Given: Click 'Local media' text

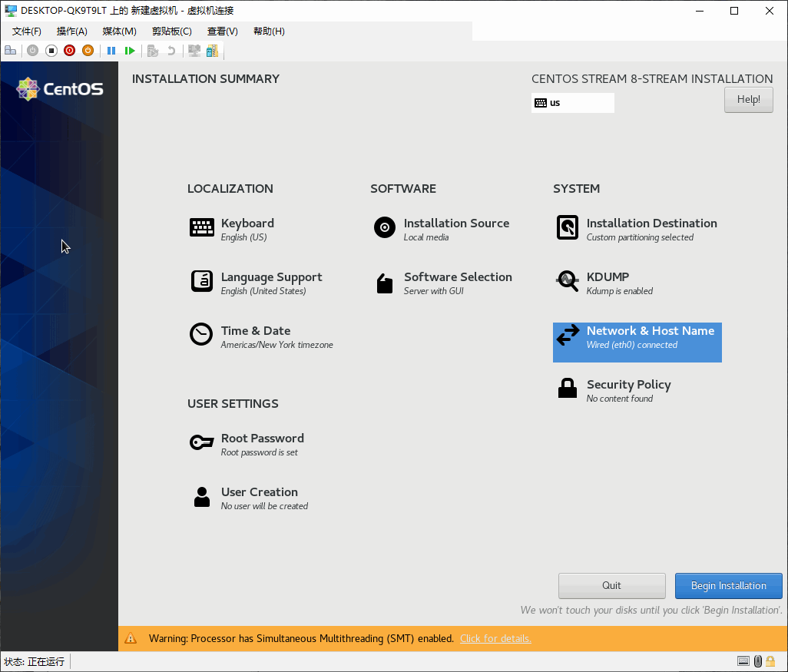Looking at the screenshot, I should pyautogui.click(x=426, y=237).
